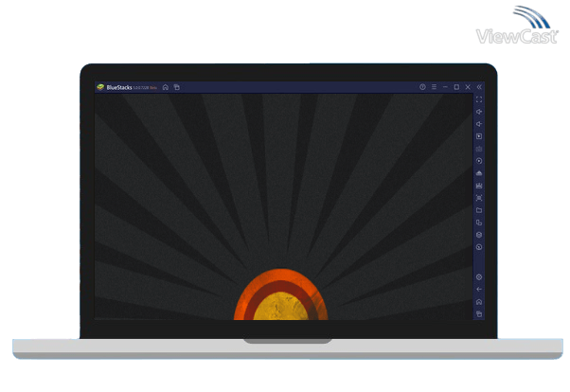The height and width of the screenshot is (392, 570).
Task: Go to home tab in title bar
Action: (x=165, y=87)
